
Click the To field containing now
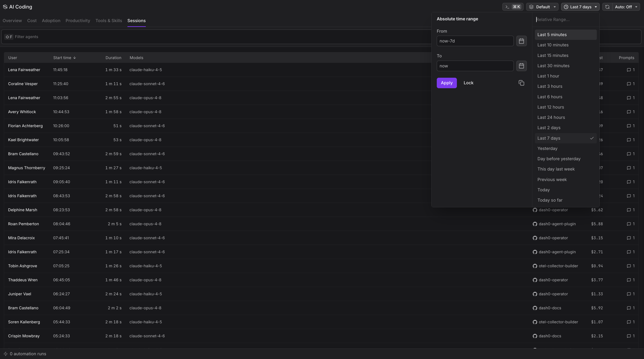point(475,66)
